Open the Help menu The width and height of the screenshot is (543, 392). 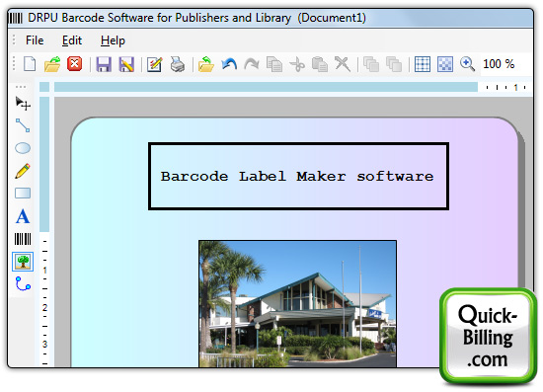pyautogui.click(x=113, y=40)
